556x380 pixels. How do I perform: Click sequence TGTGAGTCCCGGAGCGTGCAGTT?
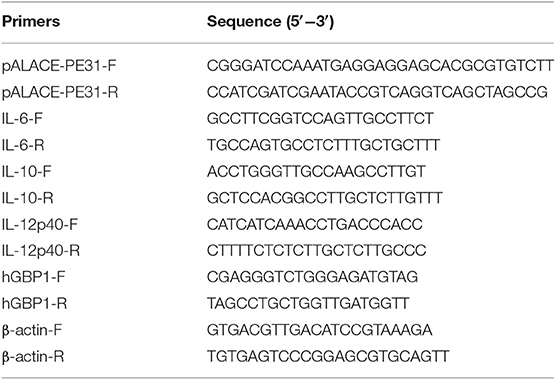[x=328, y=356]
